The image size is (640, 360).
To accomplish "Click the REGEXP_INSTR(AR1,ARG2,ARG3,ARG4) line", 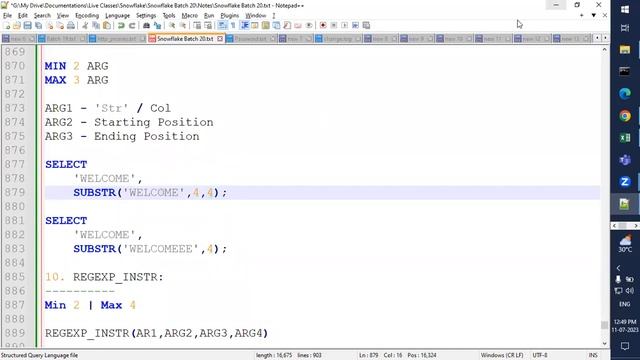I will pos(156,333).
